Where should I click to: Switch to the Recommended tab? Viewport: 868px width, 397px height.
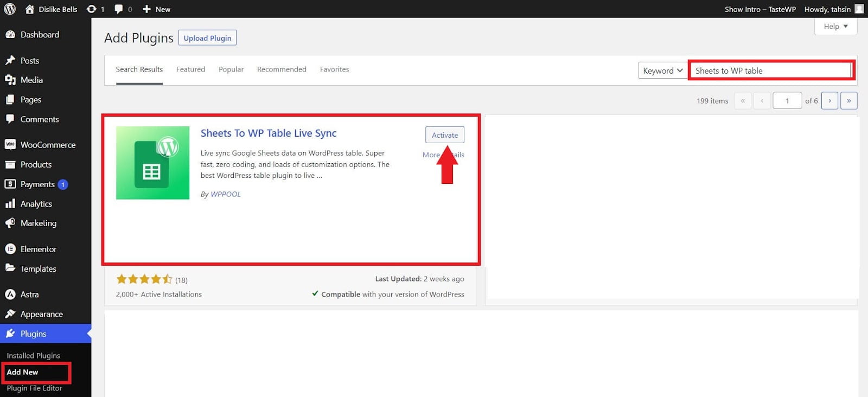click(x=282, y=69)
